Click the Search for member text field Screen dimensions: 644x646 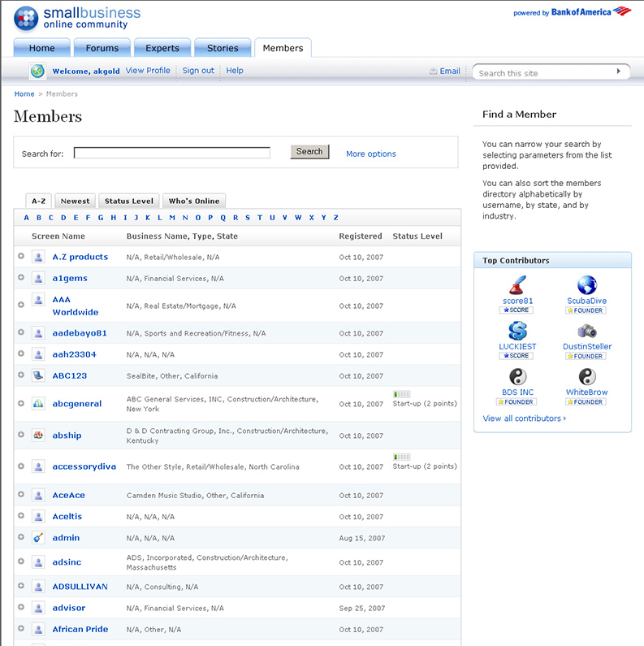tap(172, 153)
